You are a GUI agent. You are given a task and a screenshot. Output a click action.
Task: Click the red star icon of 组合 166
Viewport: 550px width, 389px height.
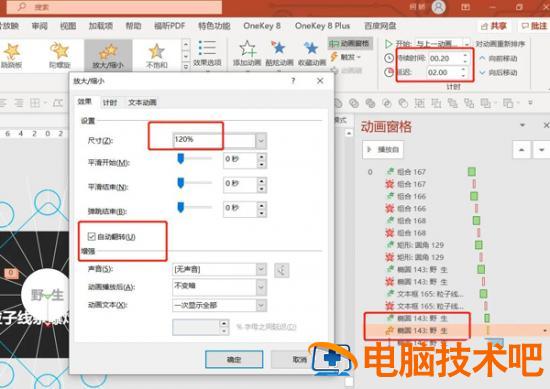(390, 208)
